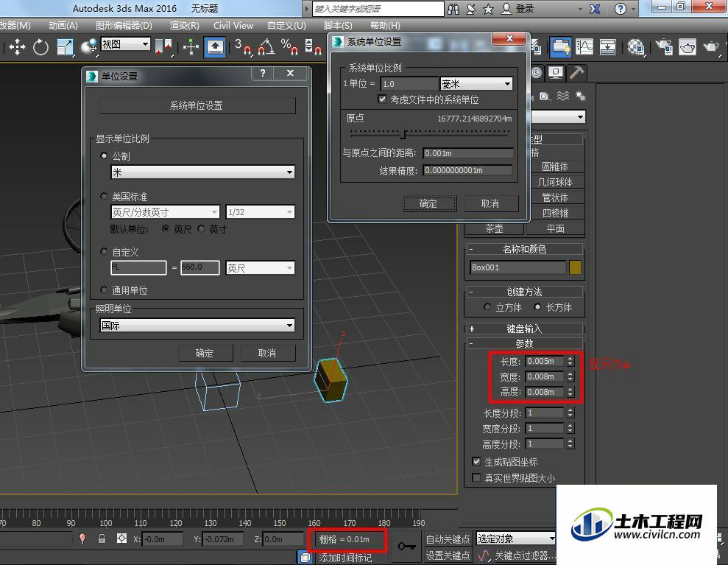728x565 pixels.
Task: Click the Favorites star icon
Action: [x=489, y=9]
